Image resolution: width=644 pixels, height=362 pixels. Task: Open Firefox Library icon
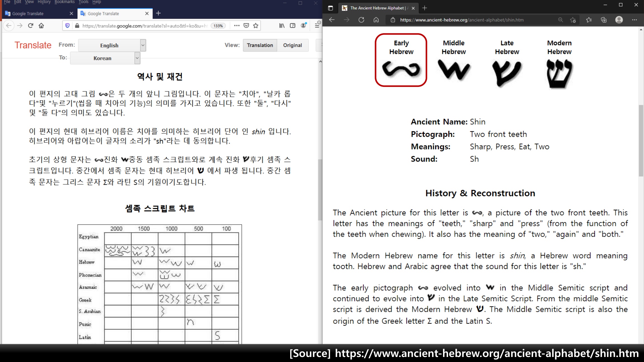tap(282, 26)
